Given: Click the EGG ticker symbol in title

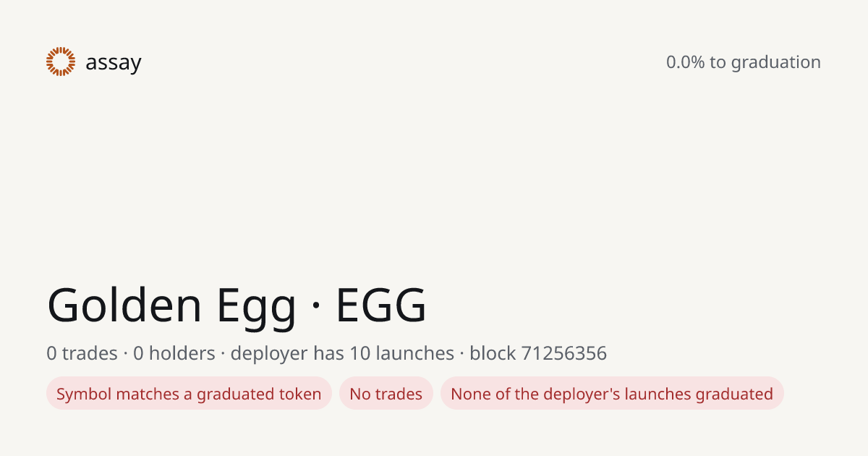Looking at the screenshot, I should (381, 304).
